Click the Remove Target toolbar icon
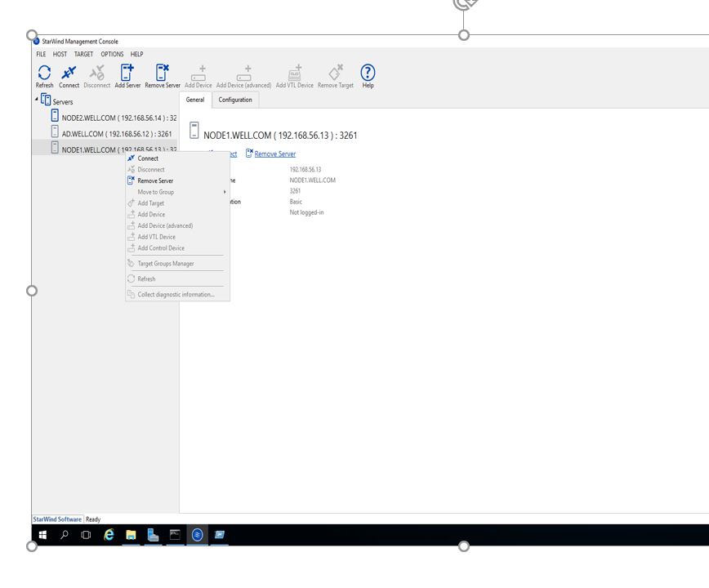The width and height of the screenshot is (709, 588). tap(336, 76)
